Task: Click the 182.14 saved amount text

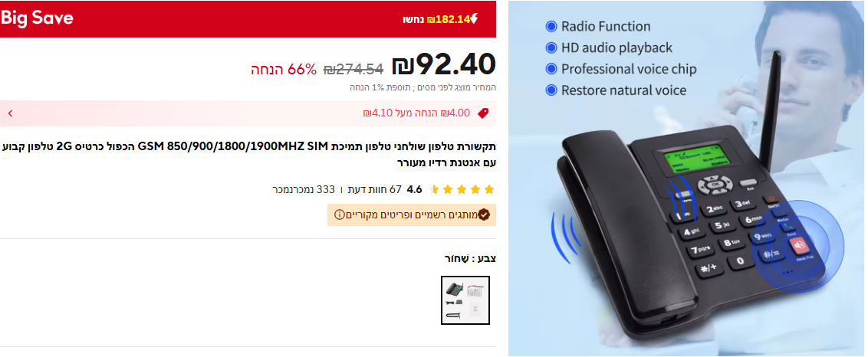Action: [x=448, y=19]
